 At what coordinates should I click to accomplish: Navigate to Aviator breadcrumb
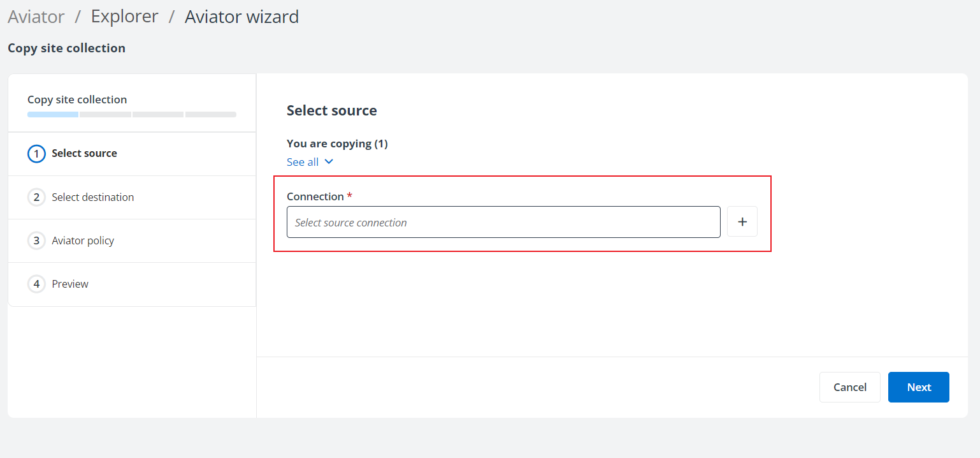tap(36, 17)
